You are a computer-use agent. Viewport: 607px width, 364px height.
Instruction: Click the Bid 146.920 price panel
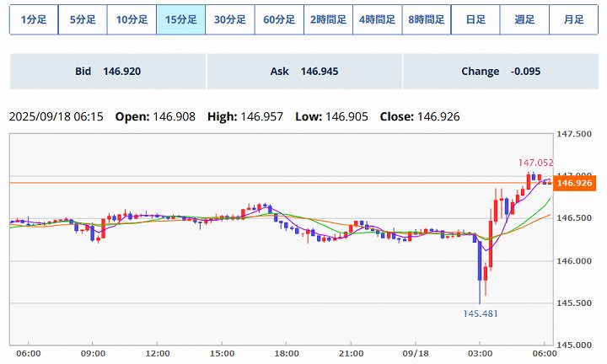108,72
